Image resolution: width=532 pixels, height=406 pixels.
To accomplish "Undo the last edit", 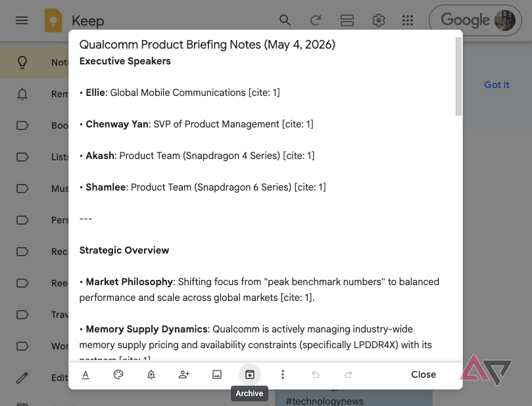I will tap(316, 374).
